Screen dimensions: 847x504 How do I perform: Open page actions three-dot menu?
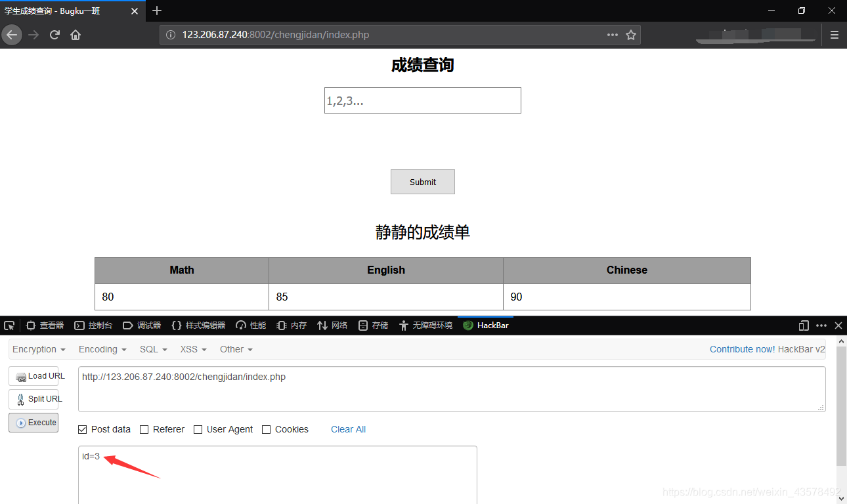click(x=613, y=35)
